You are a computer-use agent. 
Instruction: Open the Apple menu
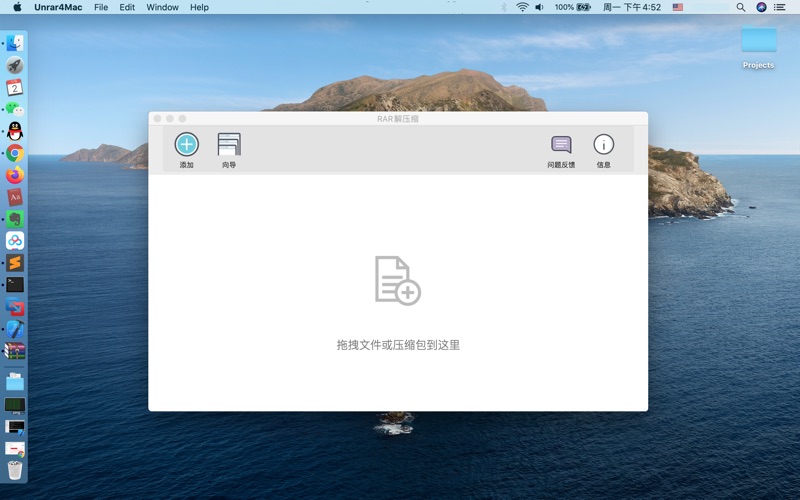[17, 7]
